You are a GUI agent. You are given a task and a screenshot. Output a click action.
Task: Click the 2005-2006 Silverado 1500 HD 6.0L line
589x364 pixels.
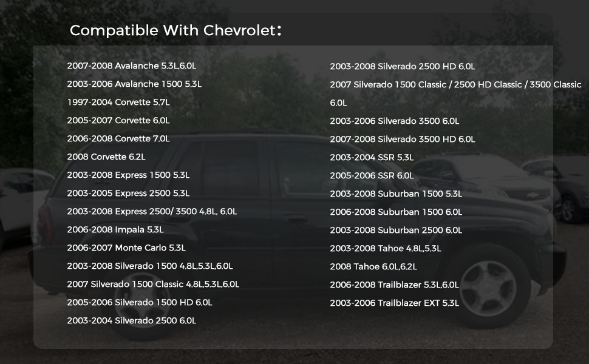click(140, 303)
